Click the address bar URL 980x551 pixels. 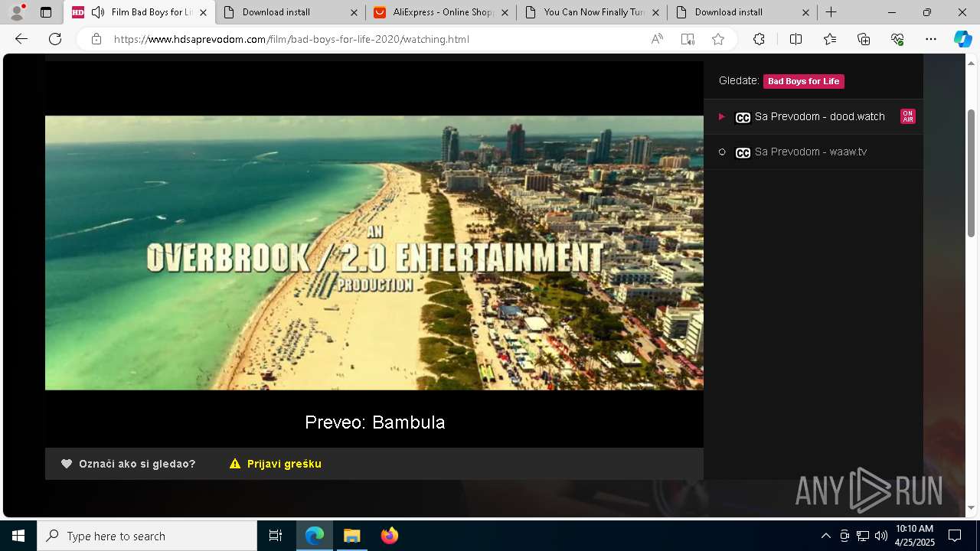292,39
